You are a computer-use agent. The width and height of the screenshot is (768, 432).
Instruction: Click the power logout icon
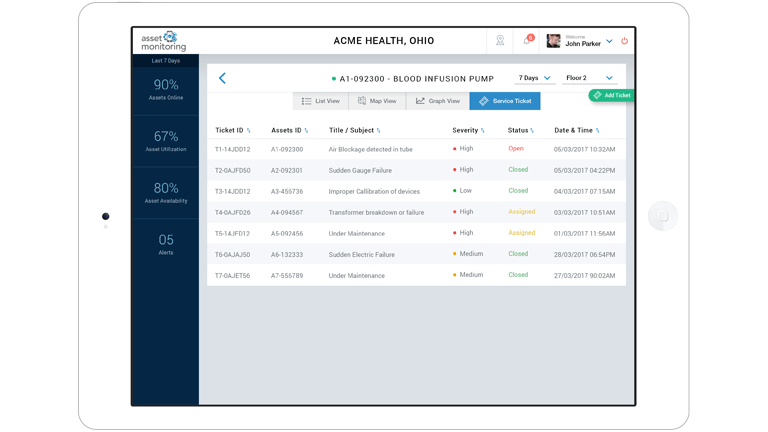tap(624, 41)
